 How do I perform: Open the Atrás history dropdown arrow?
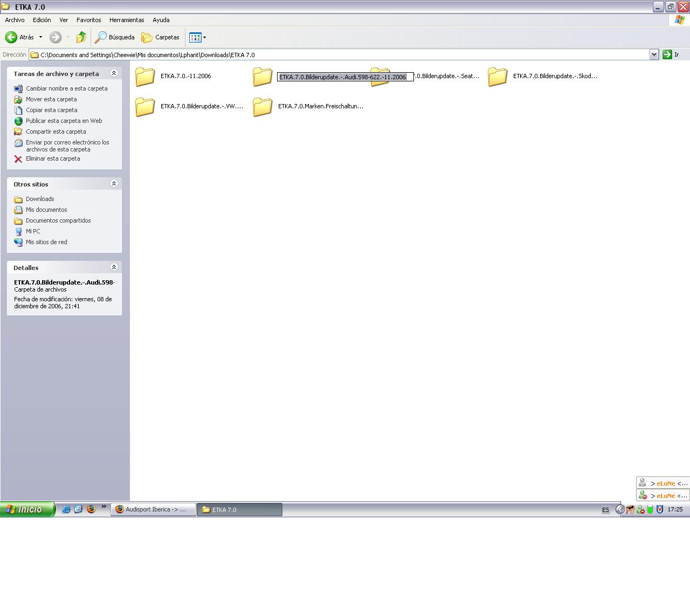click(x=40, y=37)
